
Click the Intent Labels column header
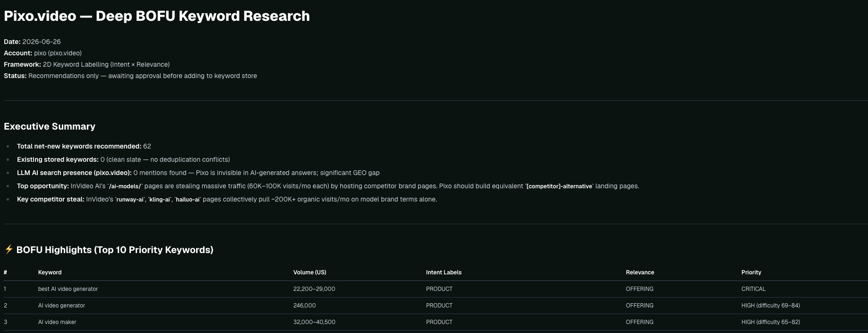444,272
